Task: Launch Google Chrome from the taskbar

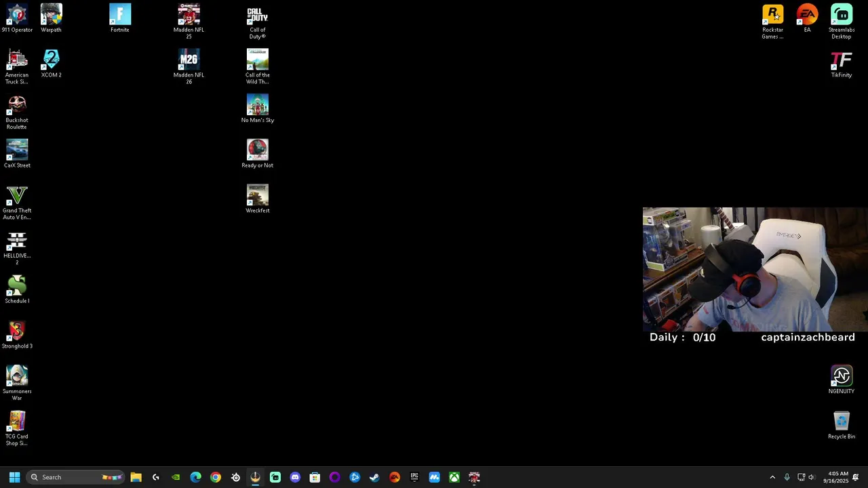Action: [x=216, y=477]
